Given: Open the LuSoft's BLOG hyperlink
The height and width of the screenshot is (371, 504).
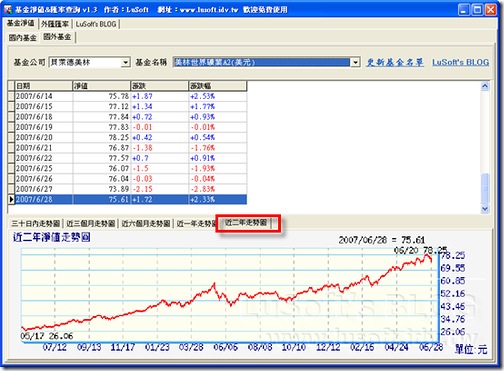Looking at the screenshot, I should (461, 62).
